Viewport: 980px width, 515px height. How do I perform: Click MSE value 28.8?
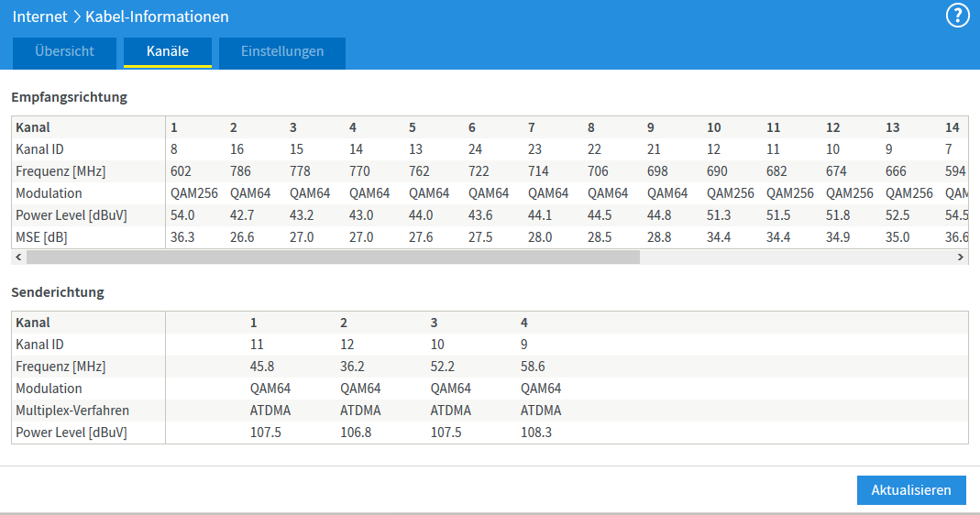[659, 237]
